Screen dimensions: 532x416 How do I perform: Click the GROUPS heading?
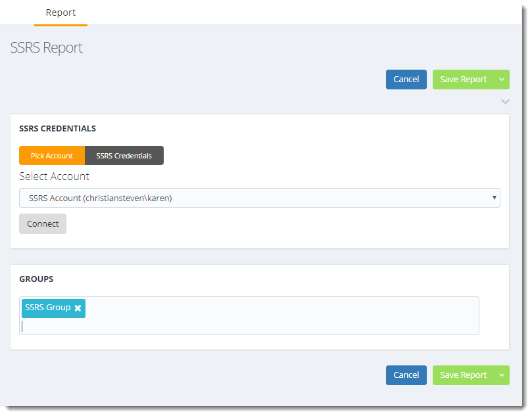click(x=36, y=279)
